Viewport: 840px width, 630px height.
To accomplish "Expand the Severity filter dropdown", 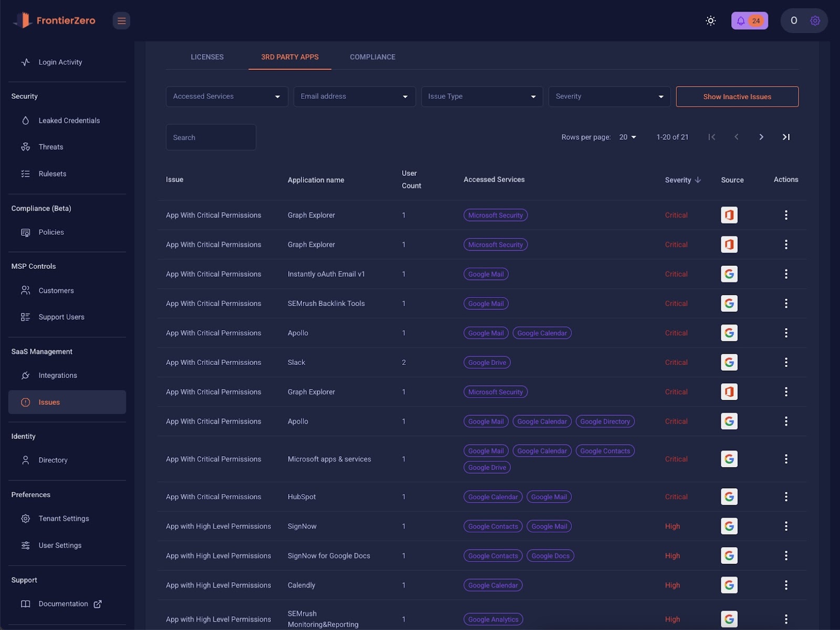I will pos(609,97).
